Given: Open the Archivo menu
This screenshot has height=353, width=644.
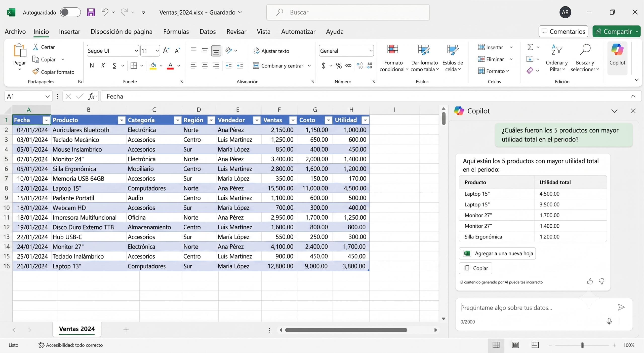Looking at the screenshot, I should click(15, 31).
